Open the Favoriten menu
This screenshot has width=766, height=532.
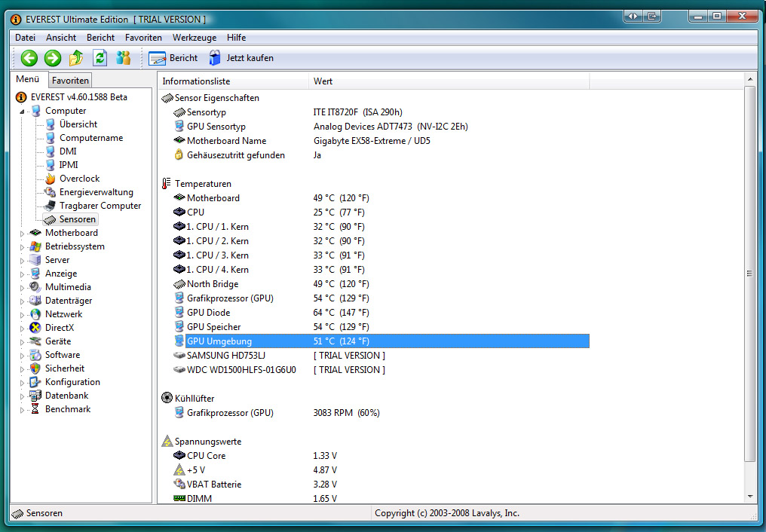pos(143,38)
